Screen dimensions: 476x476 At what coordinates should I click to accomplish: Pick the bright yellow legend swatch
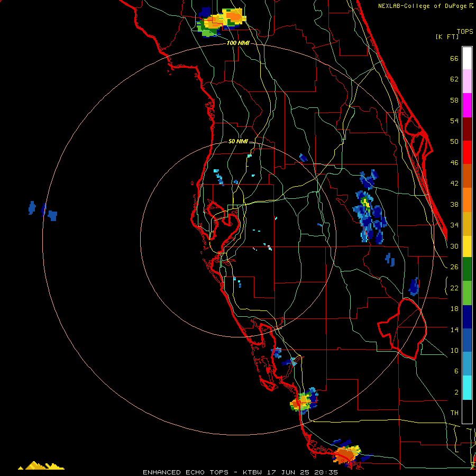467,246
